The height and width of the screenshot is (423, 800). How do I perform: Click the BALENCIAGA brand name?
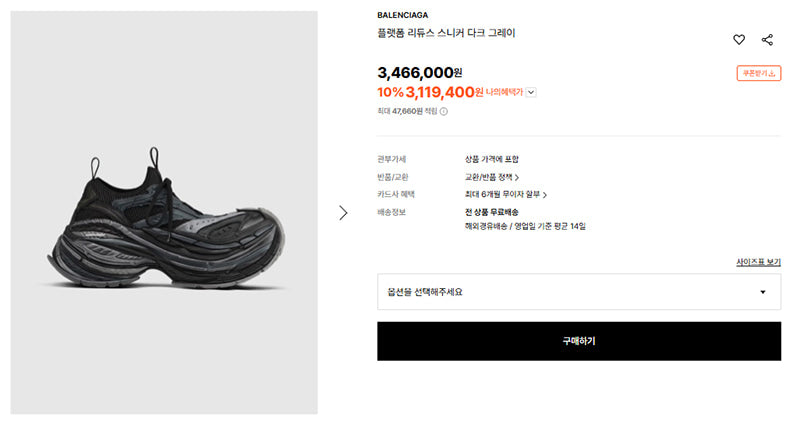point(403,15)
